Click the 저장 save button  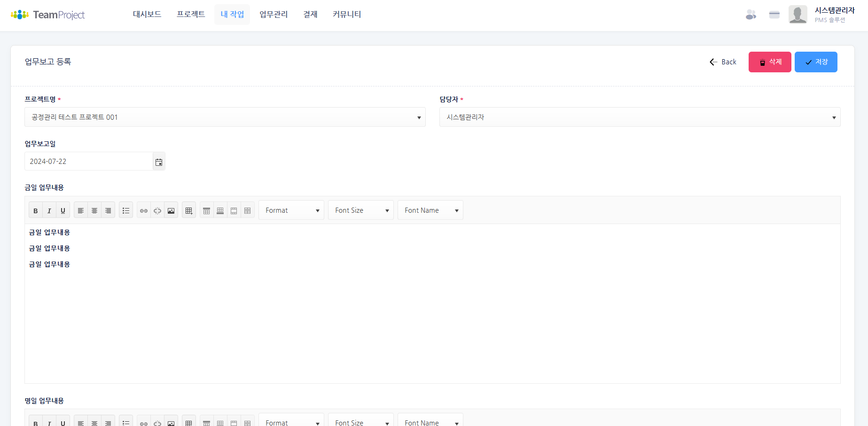click(816, 62)
